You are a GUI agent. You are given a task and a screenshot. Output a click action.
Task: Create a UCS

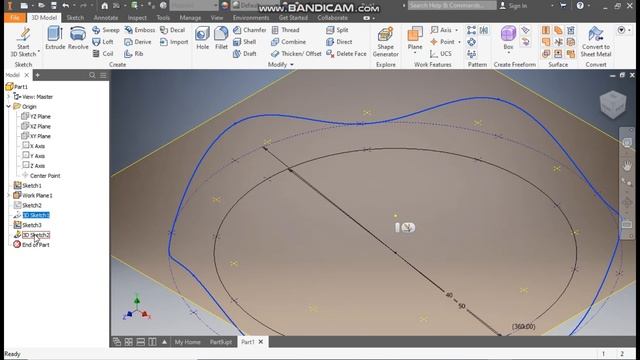click(x=441, y=54)
